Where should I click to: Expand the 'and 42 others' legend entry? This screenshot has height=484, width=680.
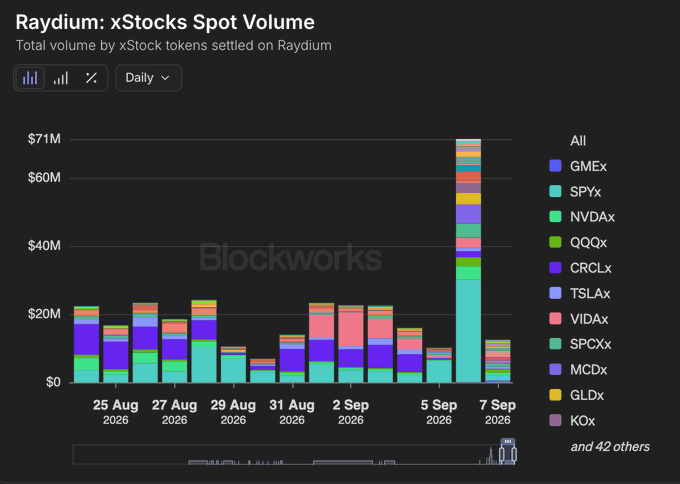(610, 447)
